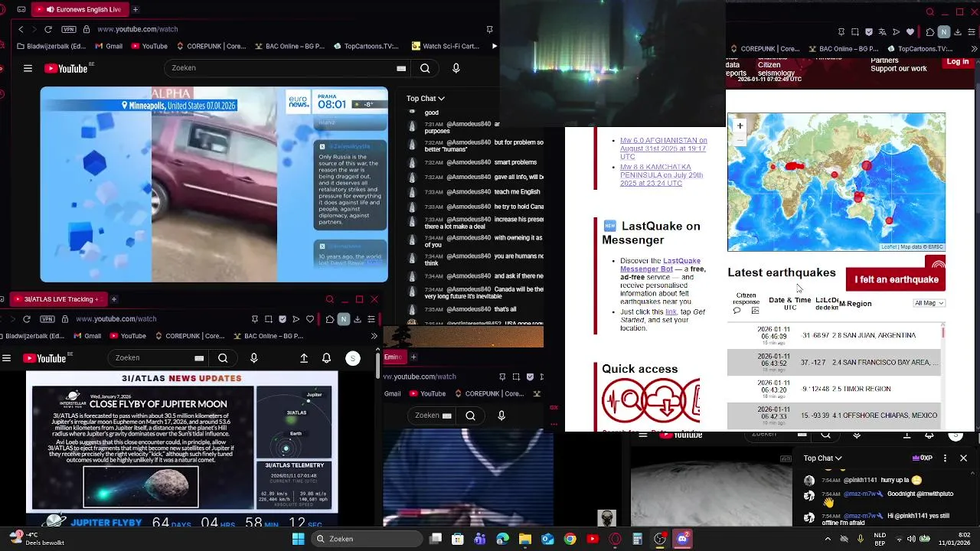The height and width of the screenshot is (551, 980).
Task: Click snapshot icon in 3I/ATLAS address bar
Action: pos(269,319)
